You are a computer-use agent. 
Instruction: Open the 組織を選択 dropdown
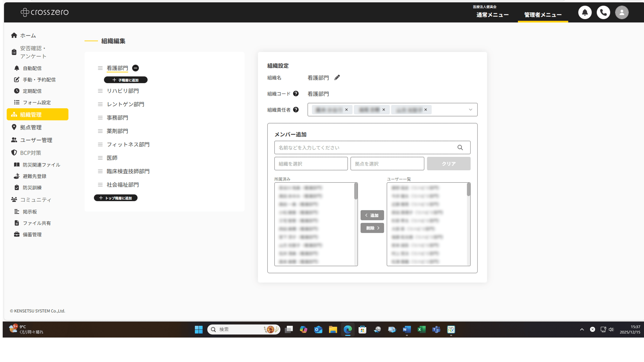(311, 164)
